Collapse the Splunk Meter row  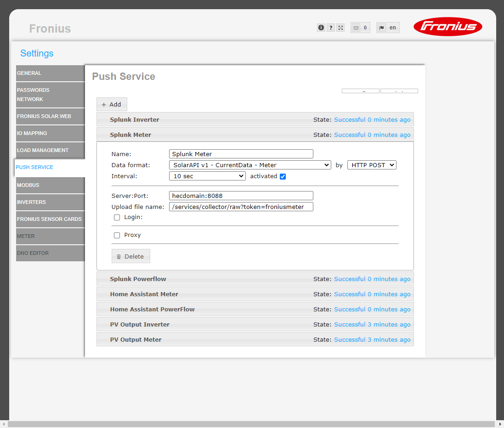click(x=255, y=135)
